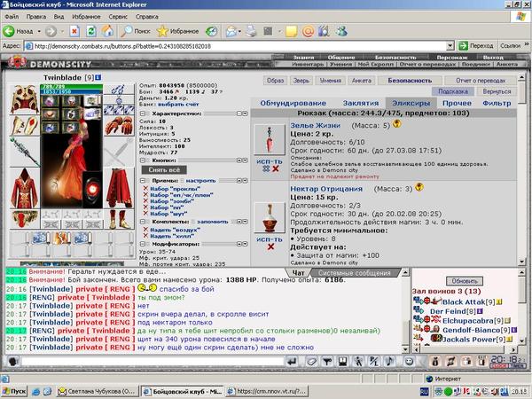Refresh the page using the toolbar icon

(x=91, y=32)
